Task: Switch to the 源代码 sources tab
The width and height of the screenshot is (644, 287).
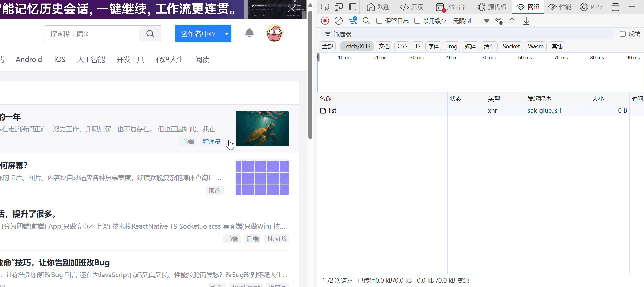Action: 492,7
